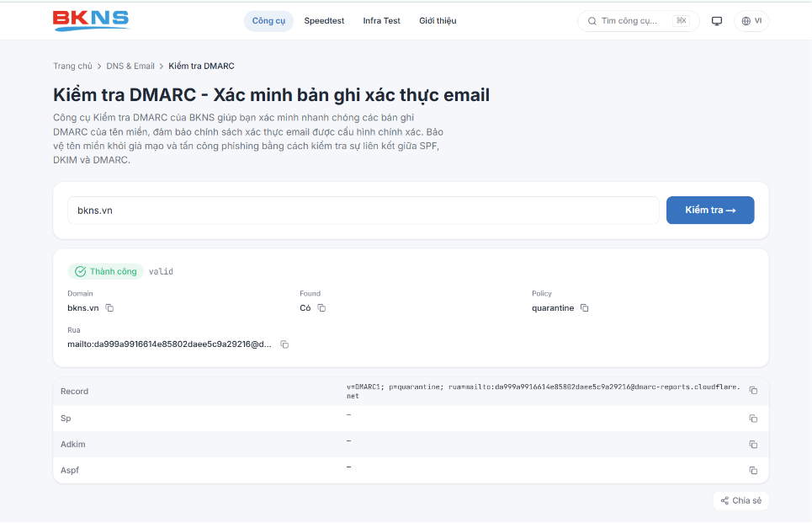Open DNS & Email breadcrumb link
The width and height of the screenshot is (812, 523).
point(130,67)
